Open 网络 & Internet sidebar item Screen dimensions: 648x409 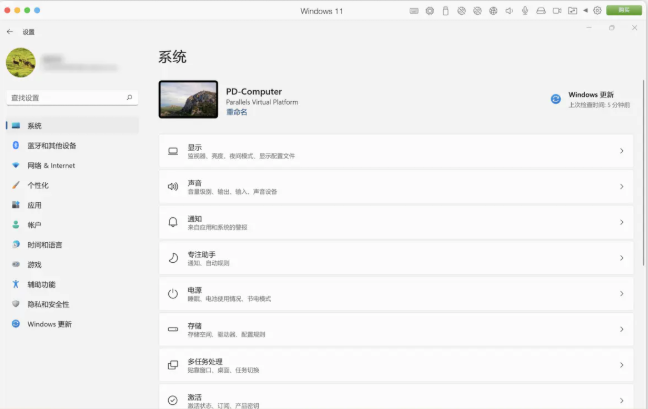[72, 165]
